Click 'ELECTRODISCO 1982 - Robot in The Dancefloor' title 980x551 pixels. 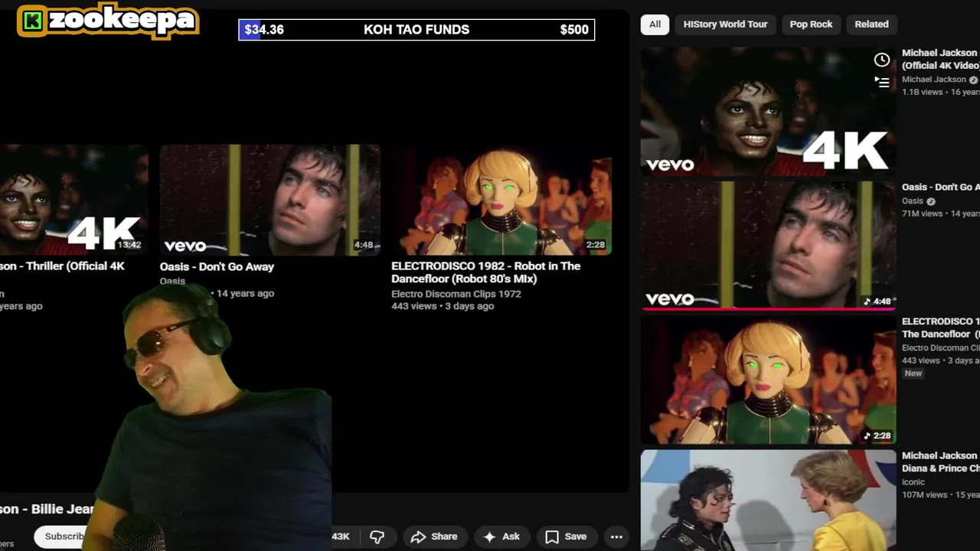pyautogui.click(x=486, y=272)
